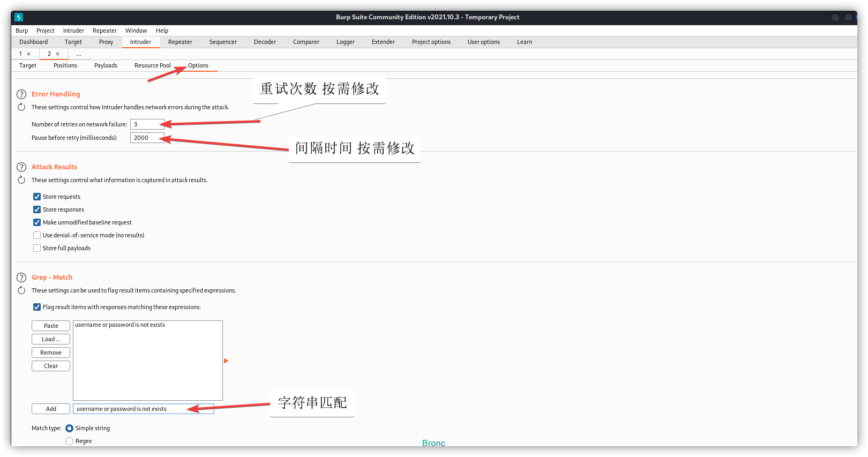Enable Use denial-of-service mode
868x457 pixels.
click(x=37, y=235)
